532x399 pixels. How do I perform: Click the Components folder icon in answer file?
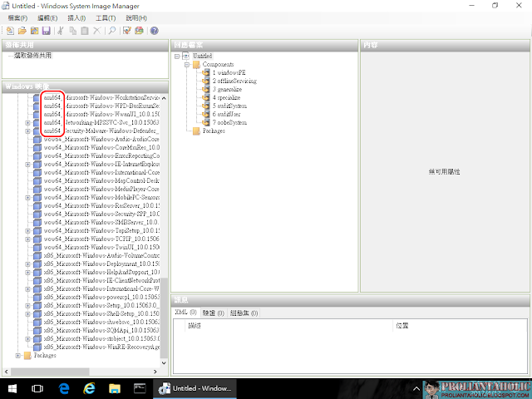tap(196, 65)
